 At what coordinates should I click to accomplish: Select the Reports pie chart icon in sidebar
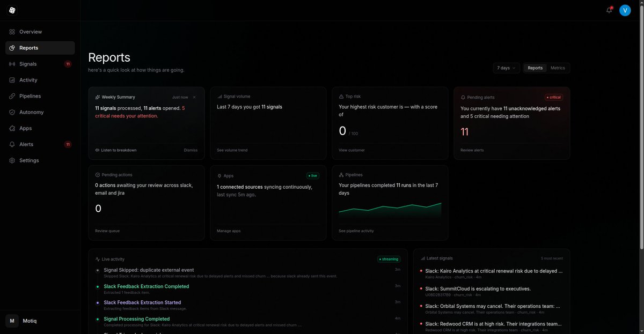(12, 48)
